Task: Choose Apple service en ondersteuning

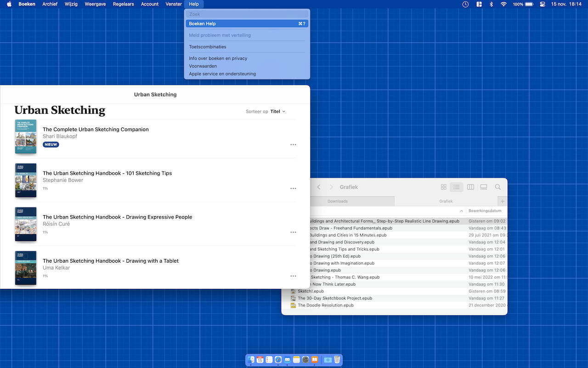Action: coord(247,74)
